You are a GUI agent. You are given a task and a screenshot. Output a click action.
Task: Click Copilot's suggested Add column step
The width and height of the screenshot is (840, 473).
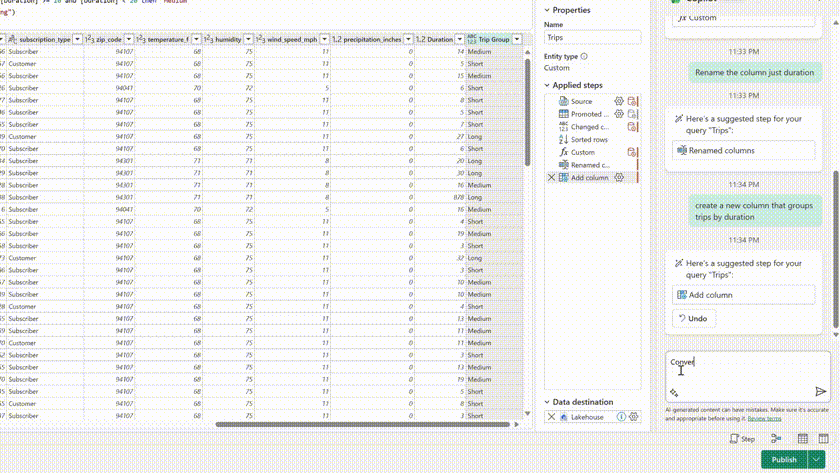pyautogui.click(x=744, y=295)
